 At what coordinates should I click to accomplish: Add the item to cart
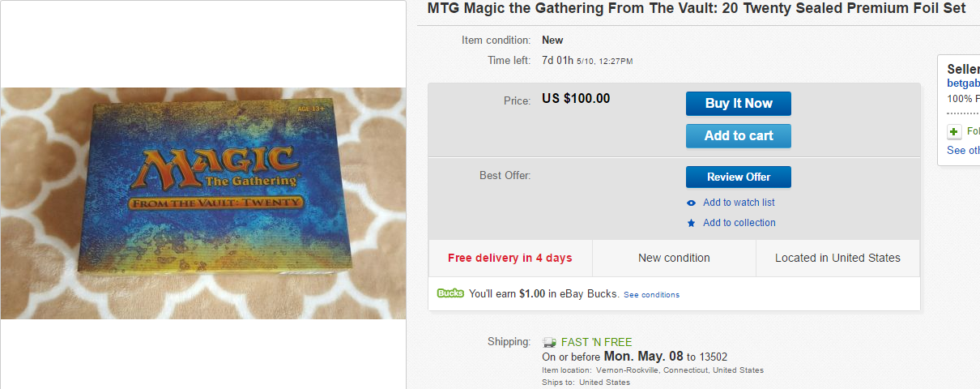(738, 135)
